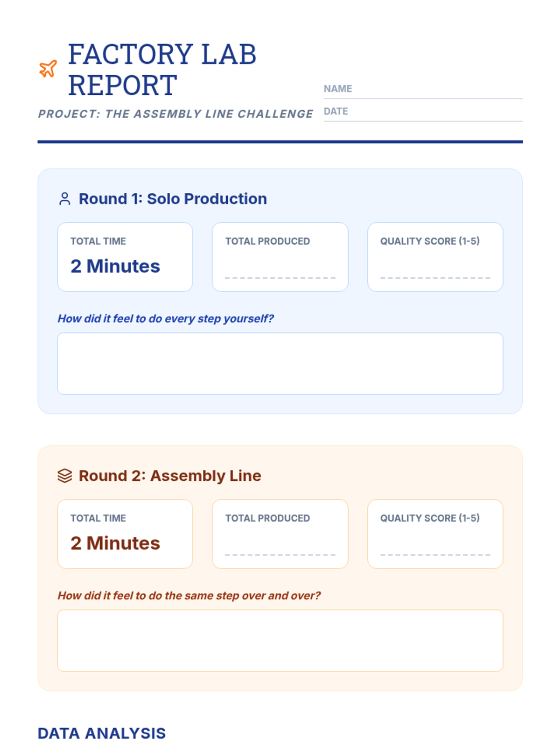The image size is (560, 747).
Task: Select the Round 2 Total Time card
Action: [x=125, y=534]
